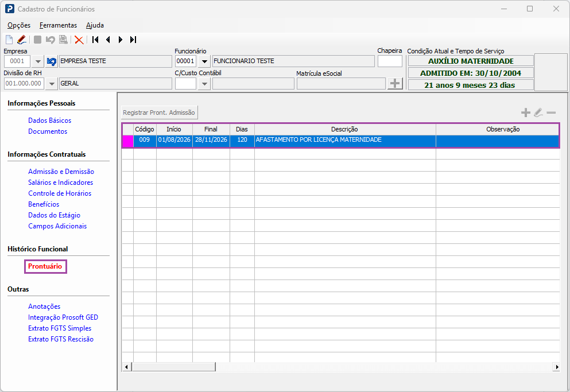Click the Final column header
The image size is (570, 392).
211,130
